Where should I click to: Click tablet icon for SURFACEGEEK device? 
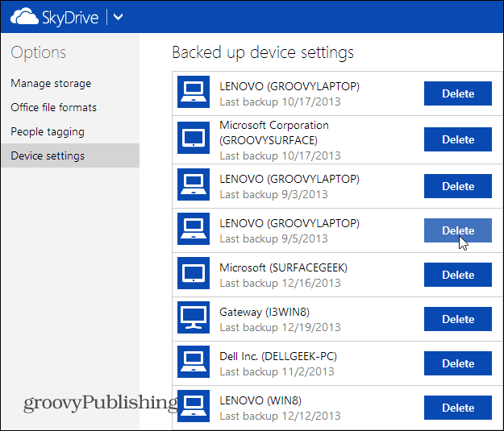tap(194, 273)
